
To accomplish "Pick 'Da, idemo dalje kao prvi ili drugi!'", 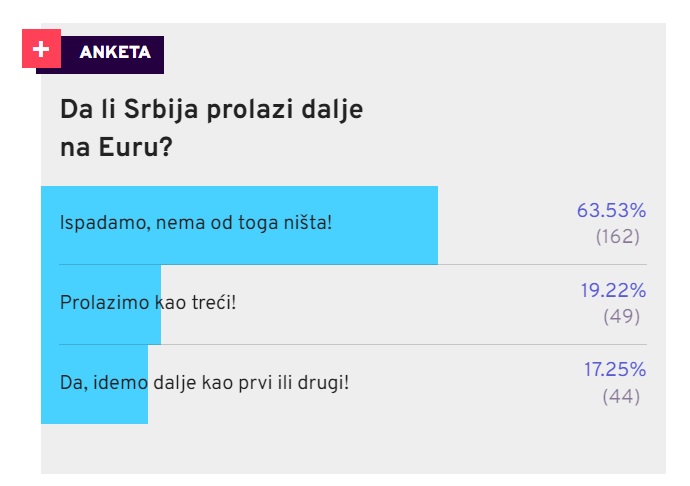I will click(204, 383).
